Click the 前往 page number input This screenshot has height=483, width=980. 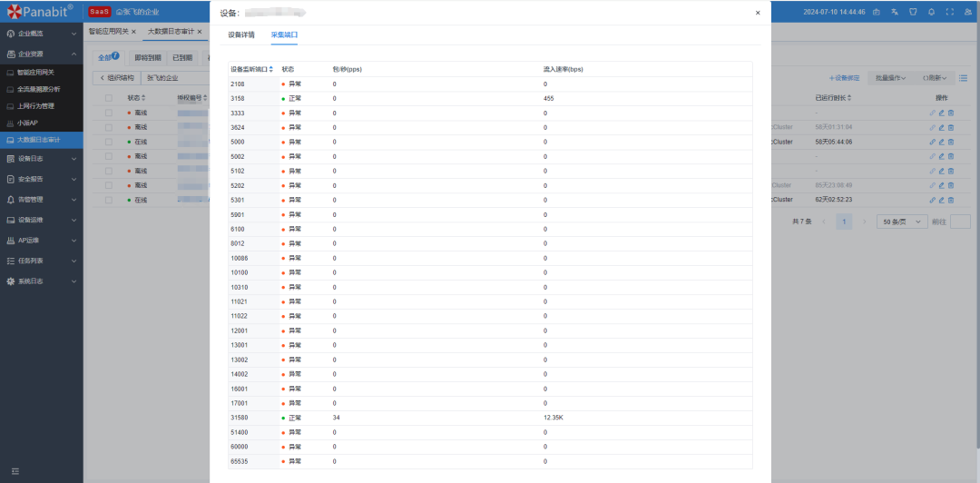pyautogui.click(x=960, y=222)
